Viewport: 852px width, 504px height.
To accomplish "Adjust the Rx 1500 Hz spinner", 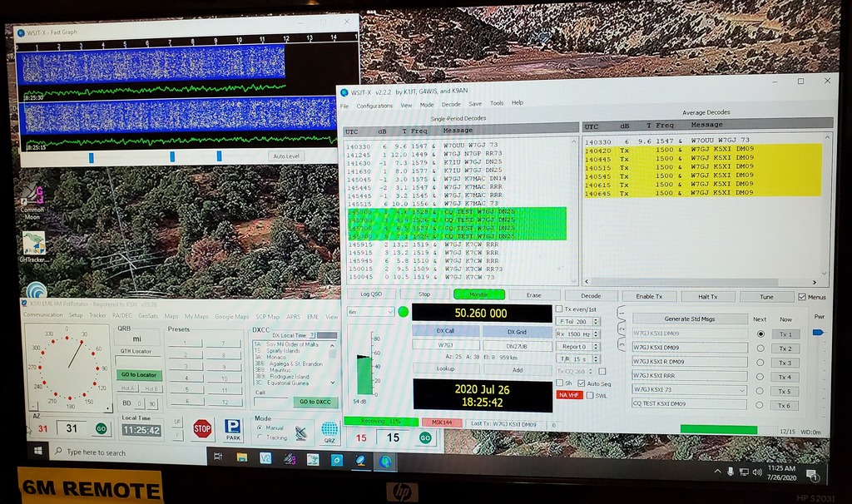I will (597, 334).
